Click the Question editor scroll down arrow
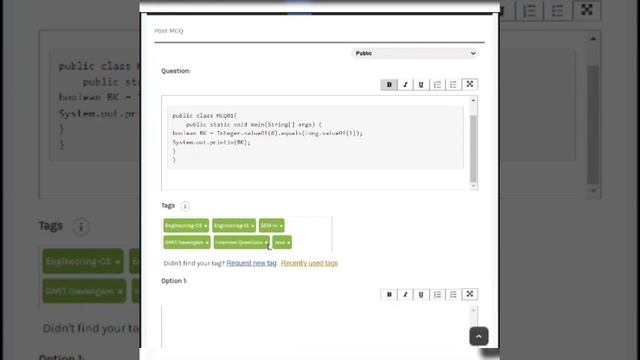Screen dimensions: 640x360 [473, 186]
